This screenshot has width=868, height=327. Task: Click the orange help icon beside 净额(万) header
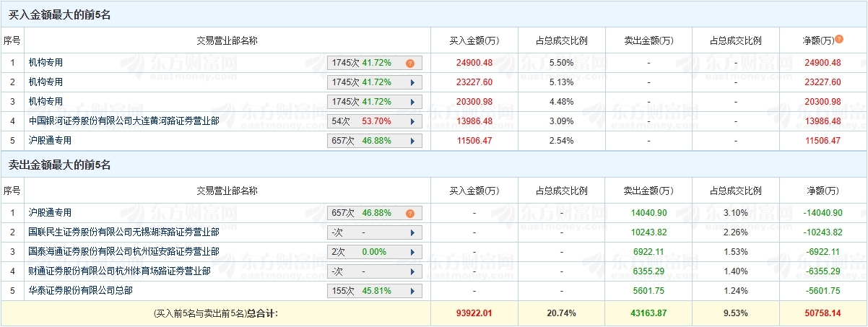point(839,40)
